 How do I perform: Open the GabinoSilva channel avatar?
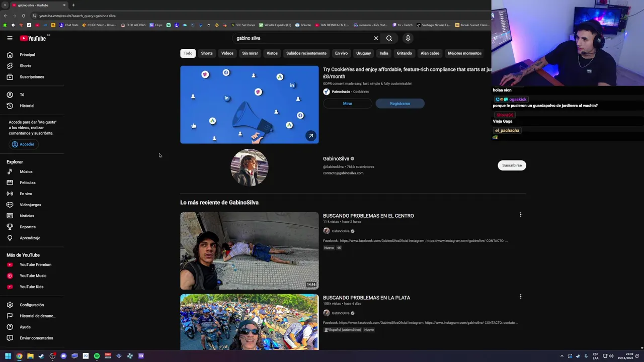coord(250,167)
